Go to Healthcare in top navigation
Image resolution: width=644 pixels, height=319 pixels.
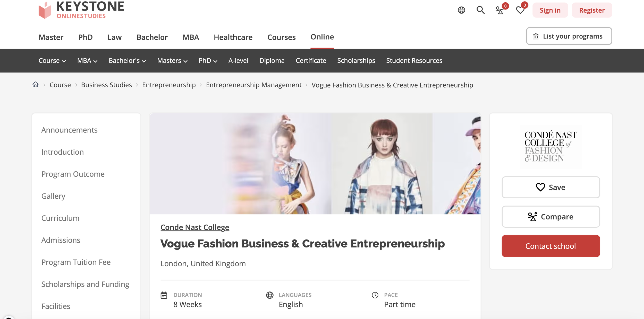point(233,37)
